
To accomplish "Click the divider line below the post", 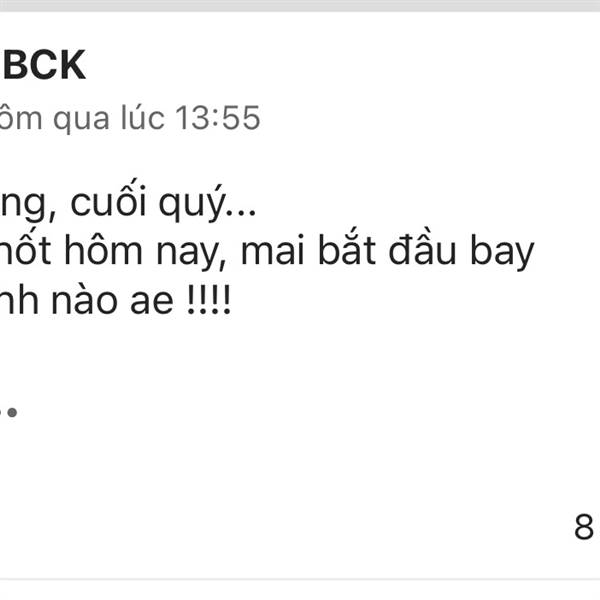I will point(300,579).
